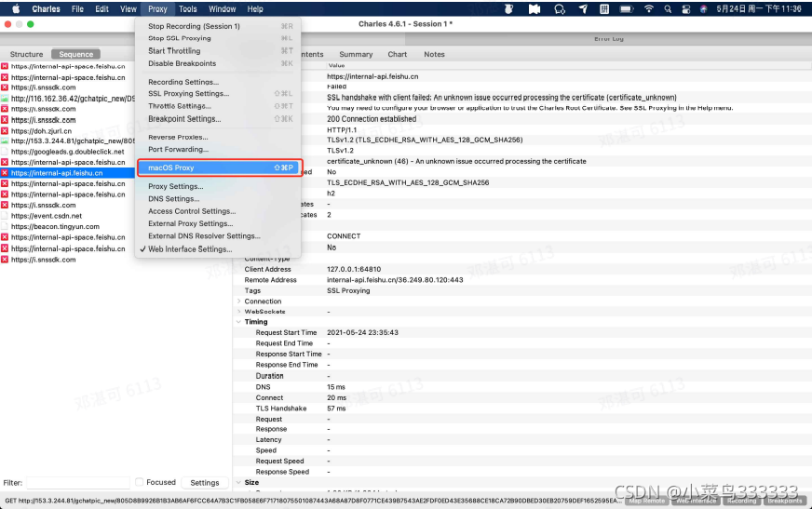Click Client Address value 127.0.0.1:64810
Viewport: 812px width, 509px height.
point(354,269)
